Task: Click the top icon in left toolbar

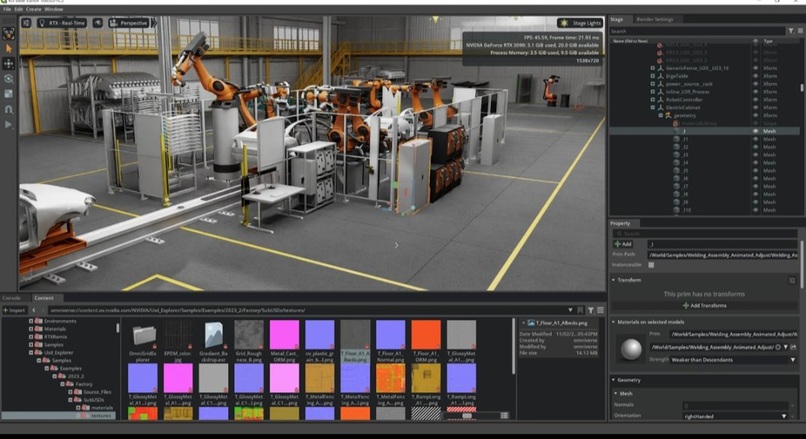Action: point(8,33)
